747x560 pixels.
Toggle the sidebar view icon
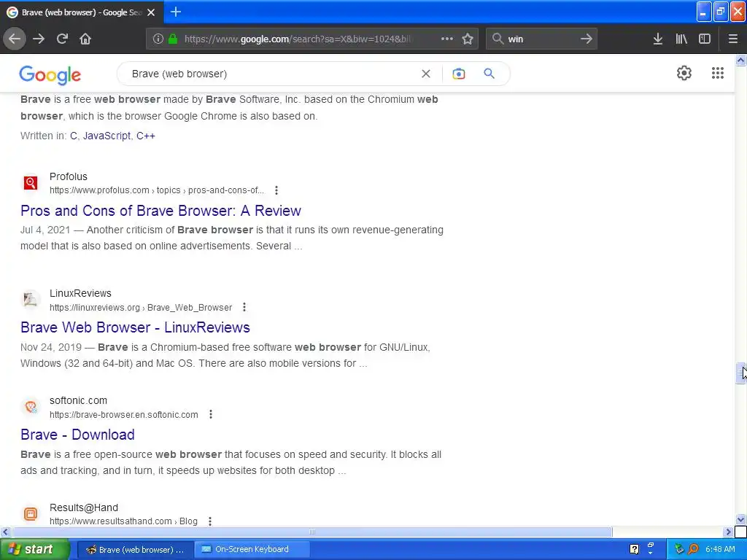click(x=705, y=39)
